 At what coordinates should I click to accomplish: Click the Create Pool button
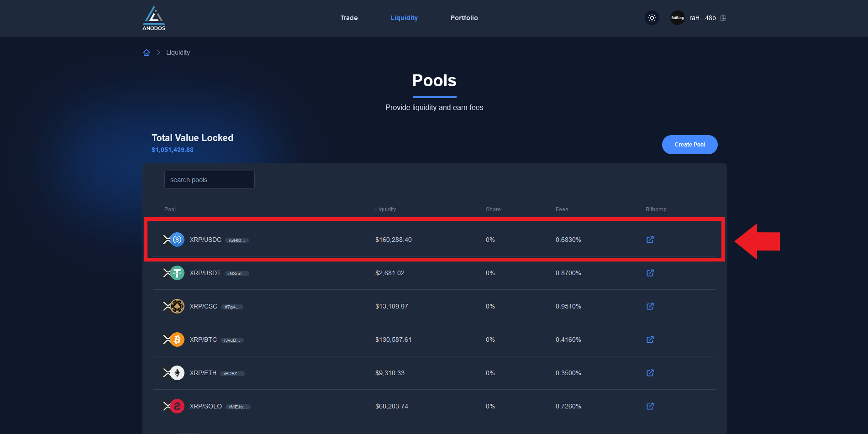[x=689, y=145]
